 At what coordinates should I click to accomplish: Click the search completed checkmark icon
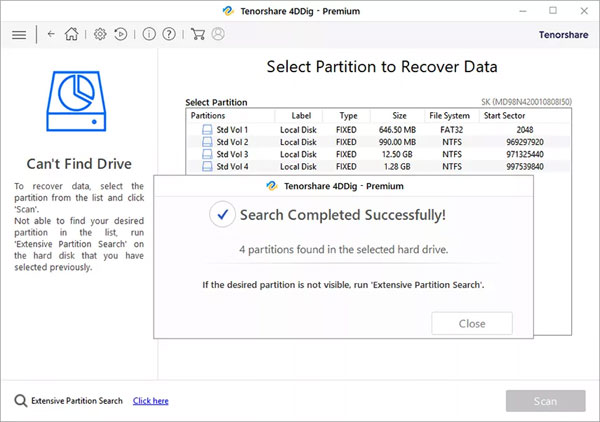222,214
